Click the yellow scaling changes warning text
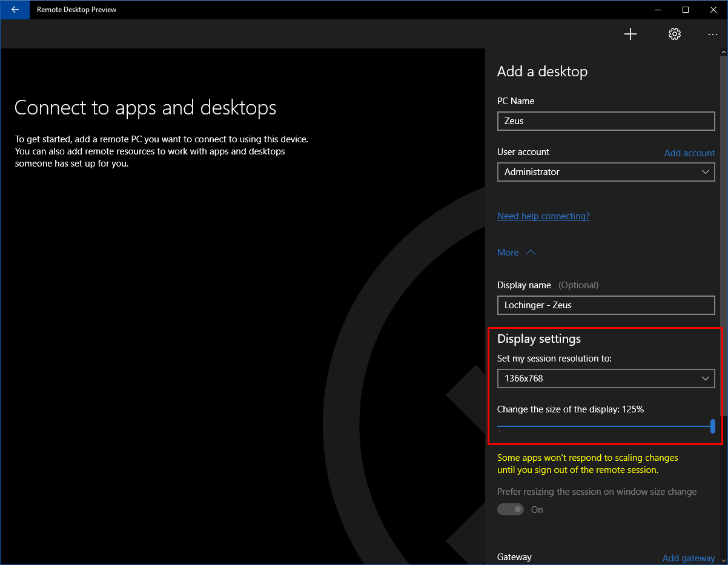 tap(587, 464)
